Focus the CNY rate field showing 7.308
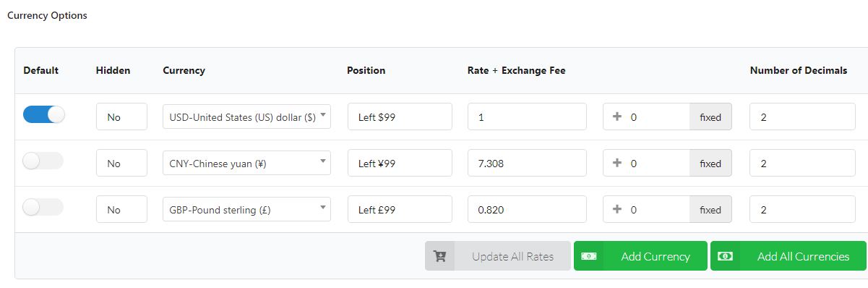868x288 pixels. [x=527, y=164]
